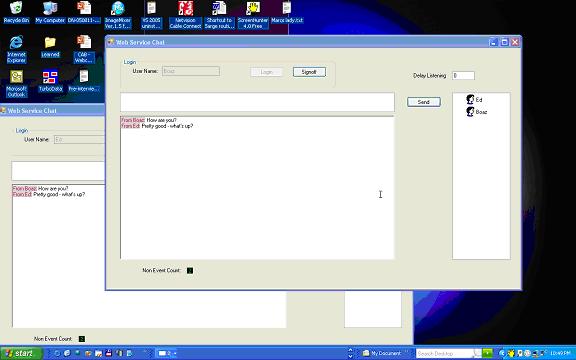Select the Learned folder icon

[x=50, y=47]
